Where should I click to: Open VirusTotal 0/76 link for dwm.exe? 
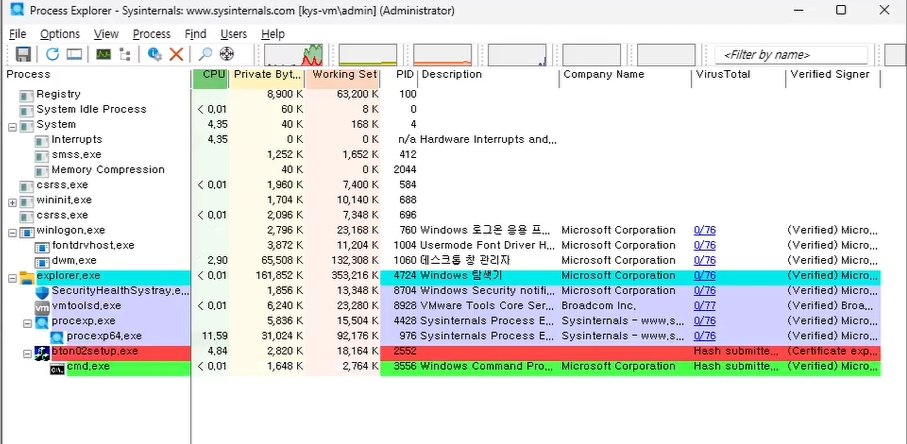(x=705, y=260)
